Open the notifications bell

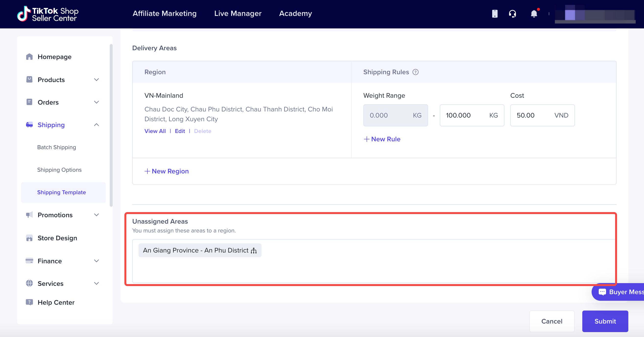point(534,13)
